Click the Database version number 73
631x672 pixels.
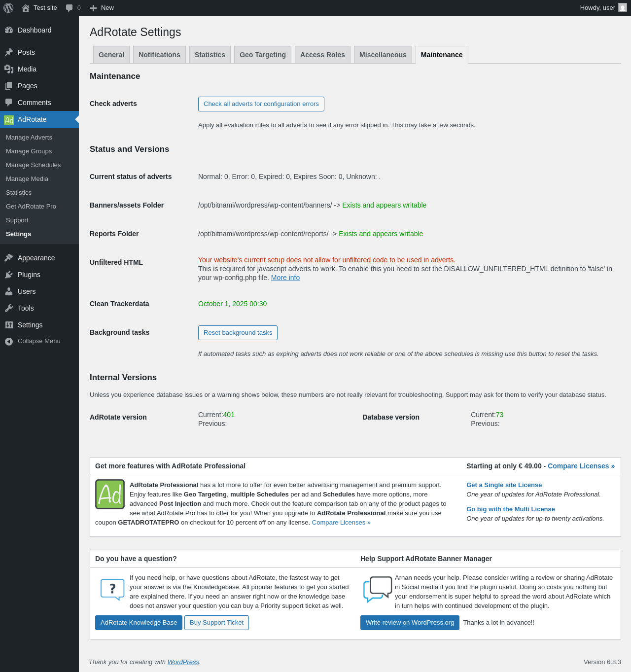499,415
